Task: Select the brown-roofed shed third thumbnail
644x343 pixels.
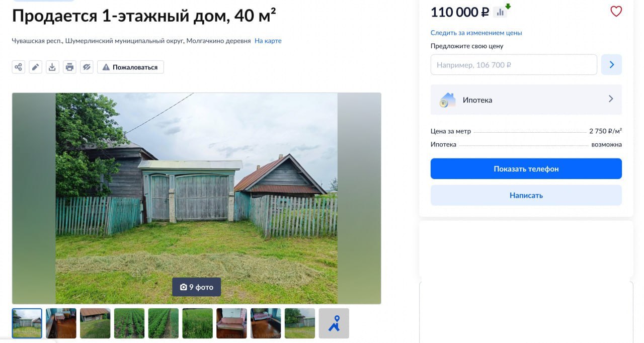Action: tap(95, 323)
